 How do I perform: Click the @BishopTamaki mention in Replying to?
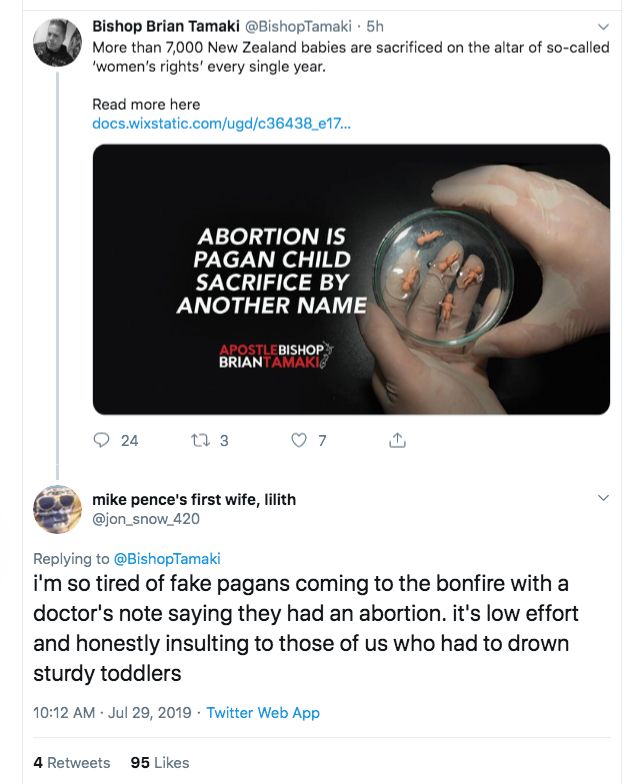[x=167, y=559]
